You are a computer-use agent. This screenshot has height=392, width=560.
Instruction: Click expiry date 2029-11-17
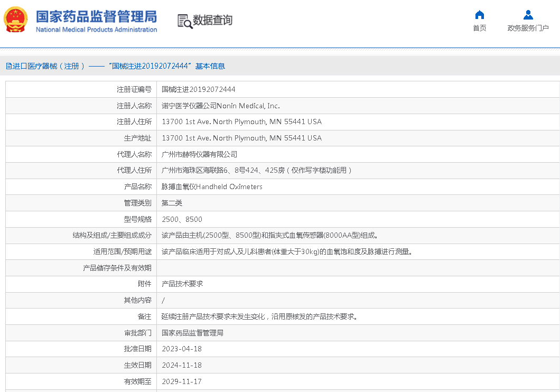pyautogui.click(x=182, y=381)
